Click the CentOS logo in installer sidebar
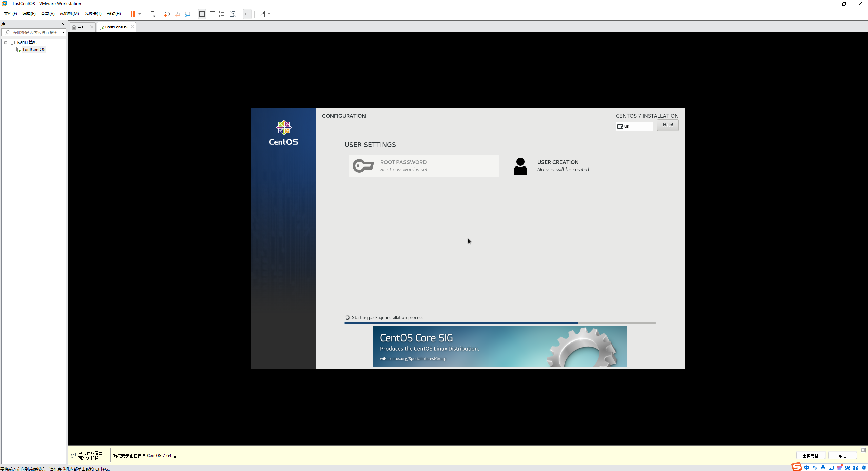The image size is (868, 471). coord(284,133)
